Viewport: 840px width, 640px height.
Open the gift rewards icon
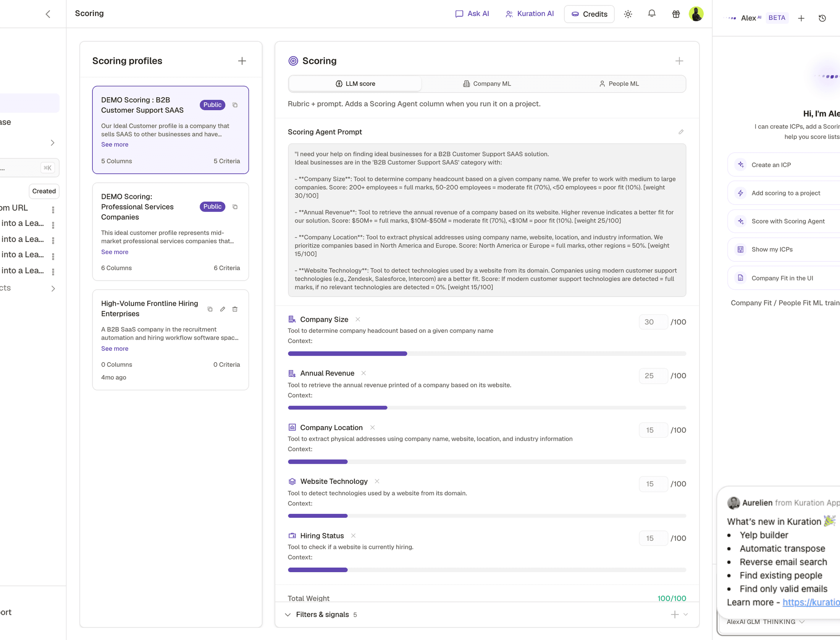[x=676, y=14]
